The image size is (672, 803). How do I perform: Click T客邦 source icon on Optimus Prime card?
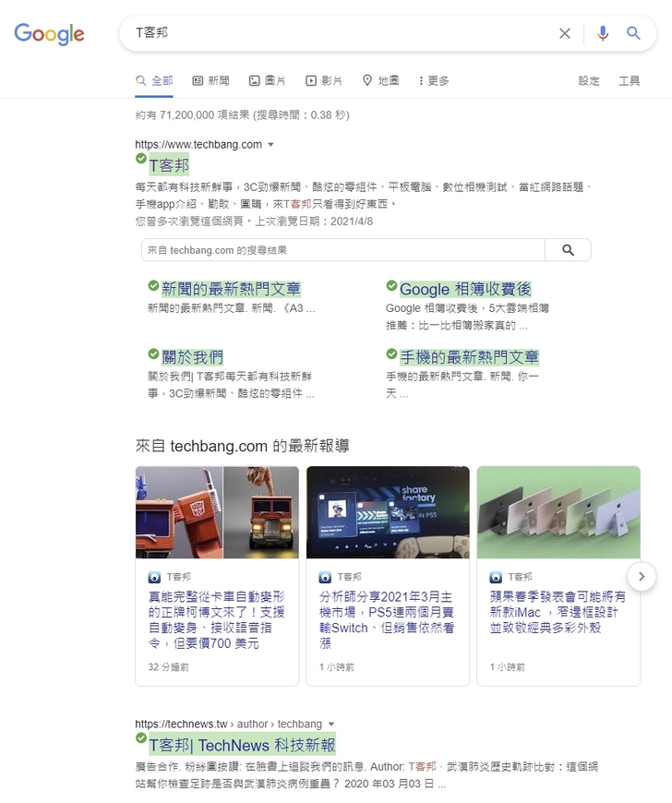coord(154,577)
